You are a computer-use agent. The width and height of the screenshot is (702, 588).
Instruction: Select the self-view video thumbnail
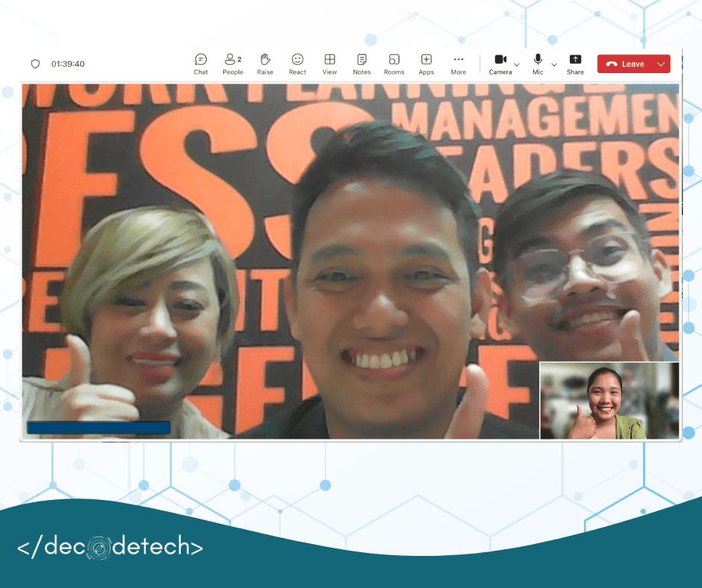tap(609, 401)
